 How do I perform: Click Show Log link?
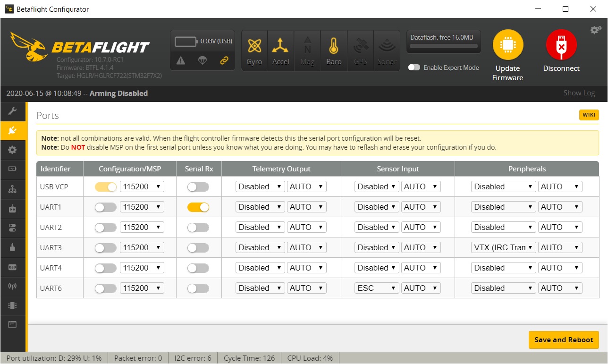coord(579,93)
